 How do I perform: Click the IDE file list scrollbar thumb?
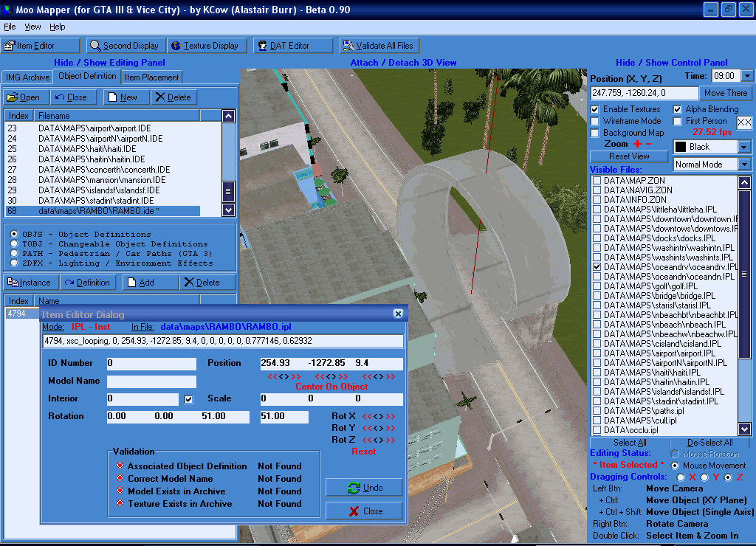pyautogui.click(x=228, y=191)
